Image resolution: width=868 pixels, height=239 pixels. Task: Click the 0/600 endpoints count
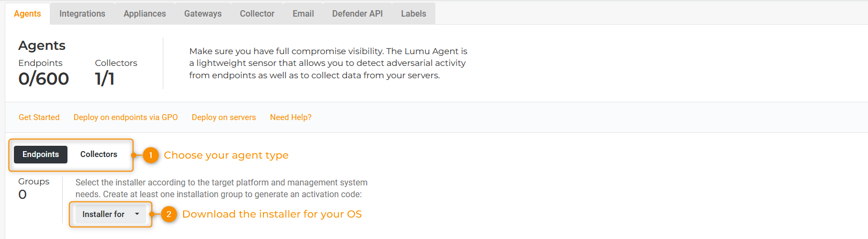pos(43,79)
